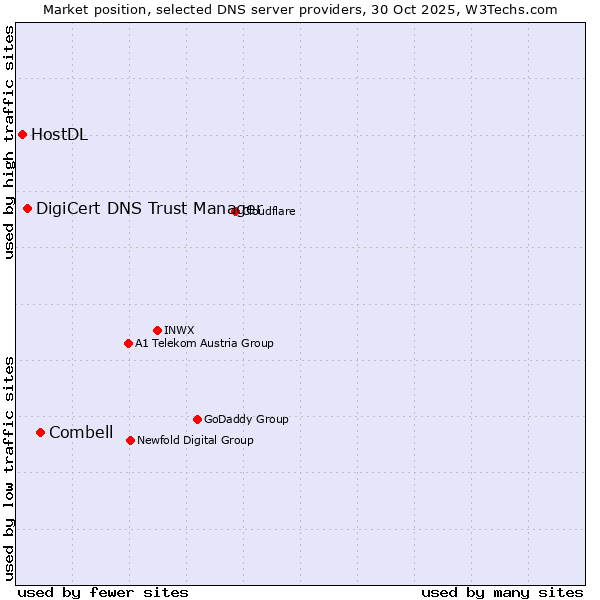Click the Combell red diamond marker

[x=40, y=432]
